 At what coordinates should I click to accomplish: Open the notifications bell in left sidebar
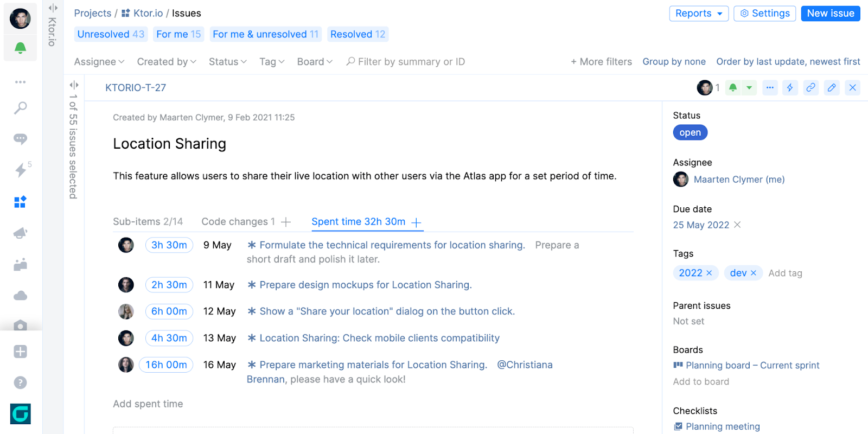click(20, 48)
